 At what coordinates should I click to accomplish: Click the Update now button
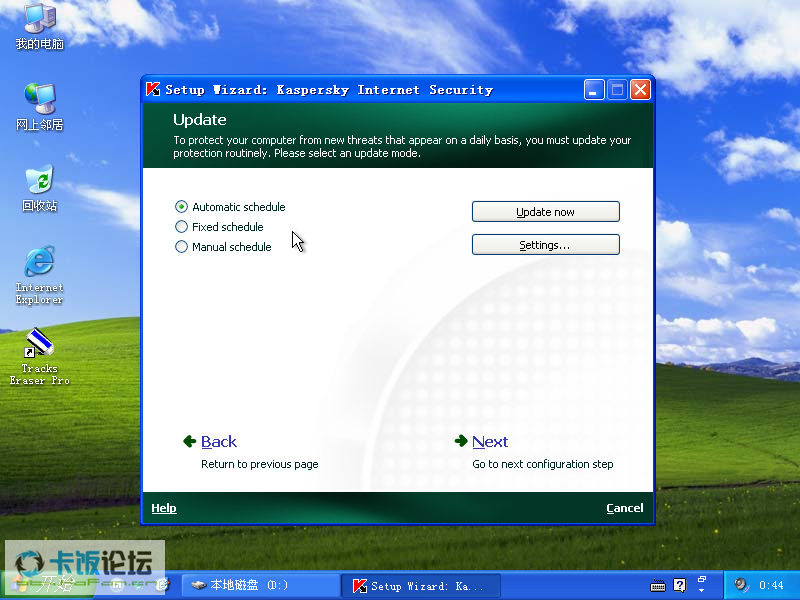[x=545, y=212]
